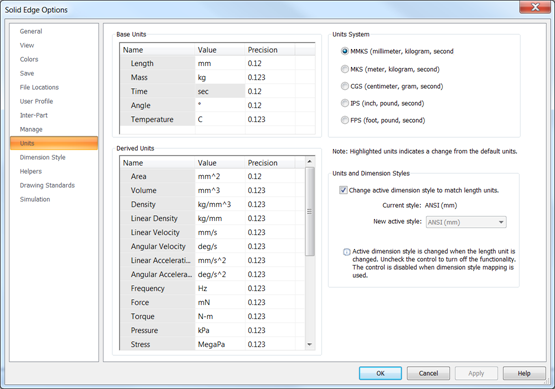Click the Help button
The height and width of the screenshot is (389, 555).
pos(524,373)
